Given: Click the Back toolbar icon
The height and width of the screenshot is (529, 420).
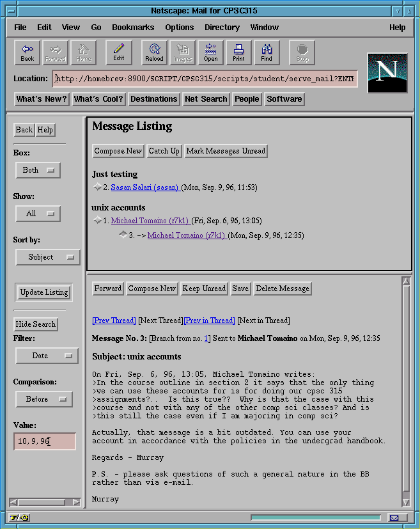Looking at the screenshot, I should pyautogui.click(x=27, y=52).
